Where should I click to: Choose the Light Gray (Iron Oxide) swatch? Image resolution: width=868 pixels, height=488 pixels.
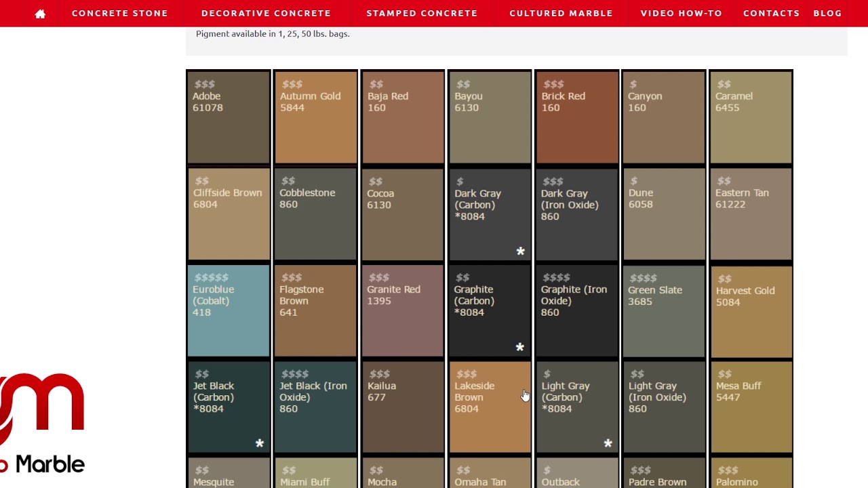click(664, 407)
